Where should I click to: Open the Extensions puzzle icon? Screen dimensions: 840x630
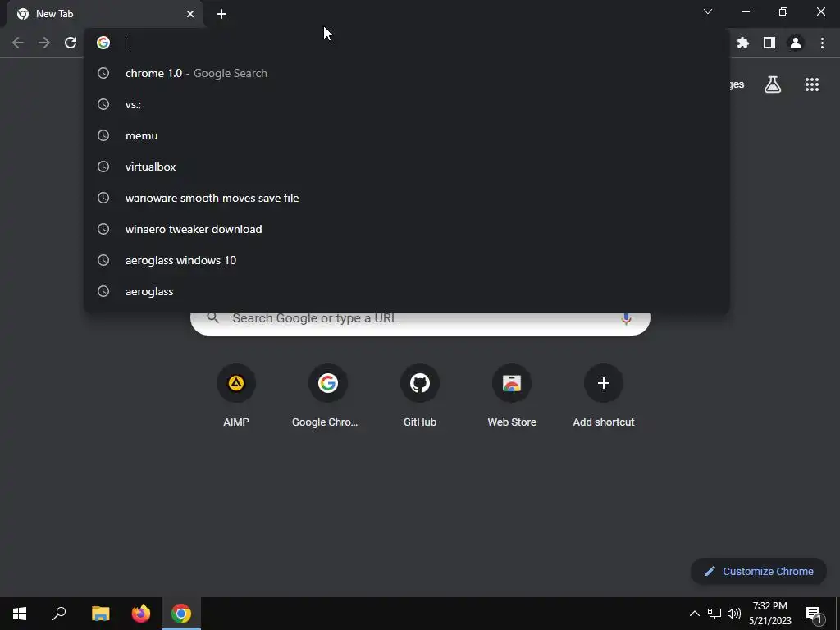point(743,43)
